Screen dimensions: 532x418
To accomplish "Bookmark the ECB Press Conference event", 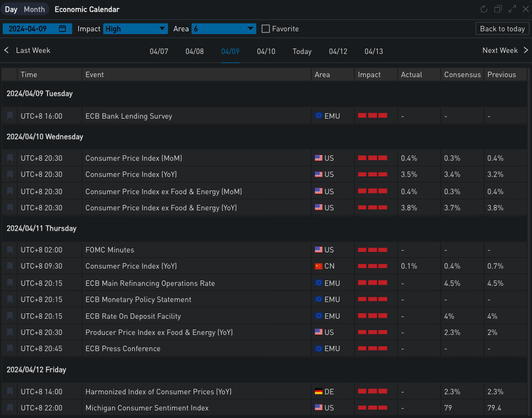I will [10, 348].
